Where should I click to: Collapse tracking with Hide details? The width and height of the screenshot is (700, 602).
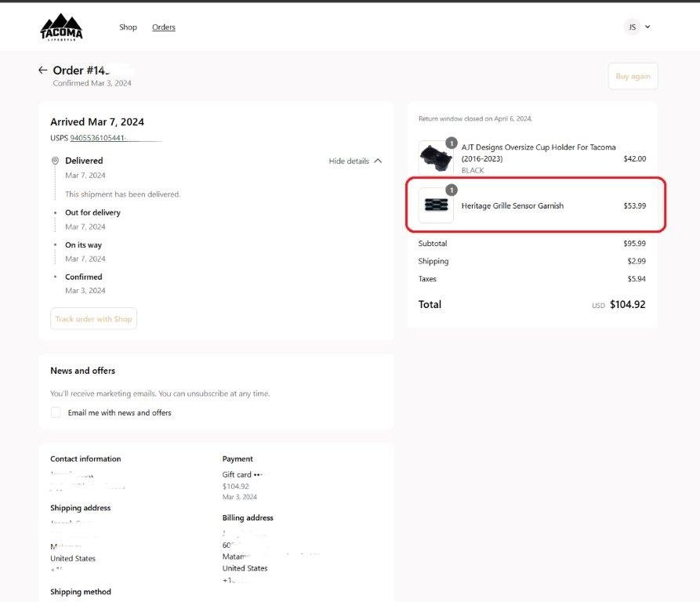coord(355,161)
